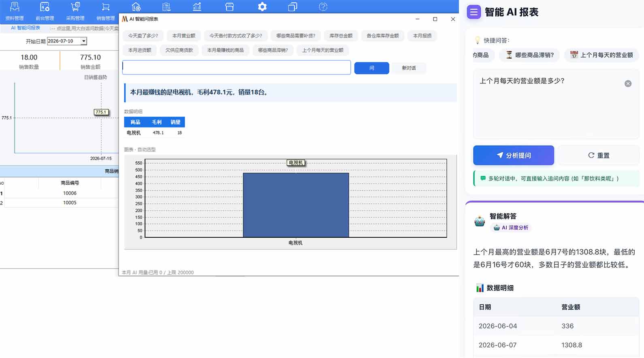Click the 18.00 销售数量 value

[x=29, y=58]
